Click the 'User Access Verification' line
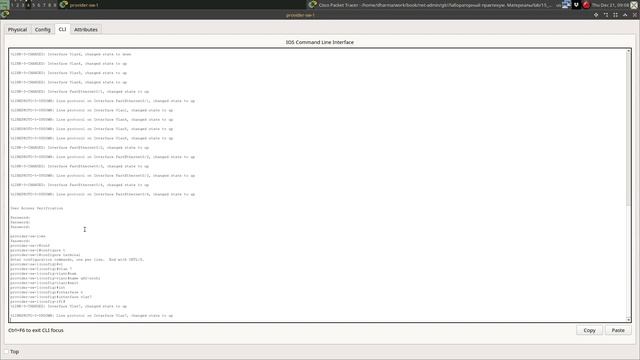Viewport: 640px width, 360px height. [37, 208]
